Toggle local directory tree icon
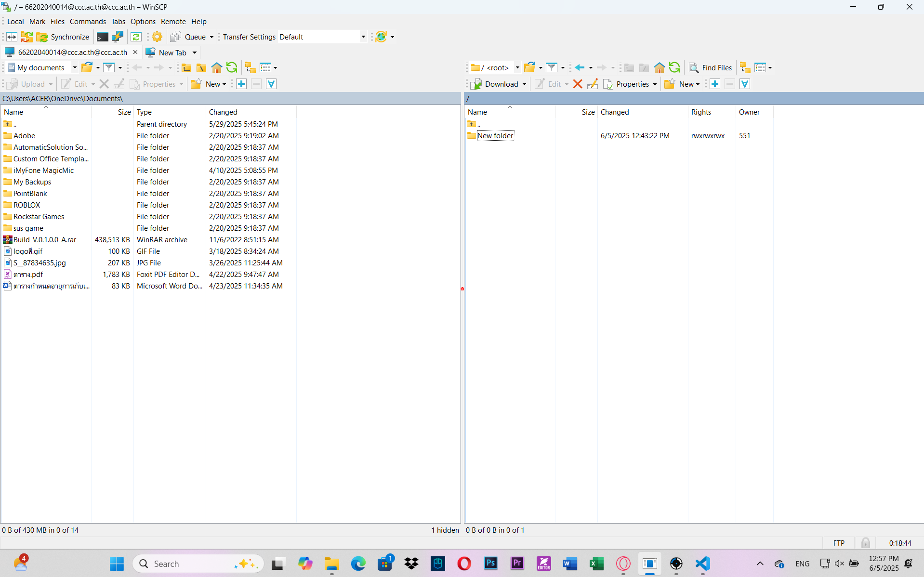This screenshot has height=577, width=924. tap(251, 67)
